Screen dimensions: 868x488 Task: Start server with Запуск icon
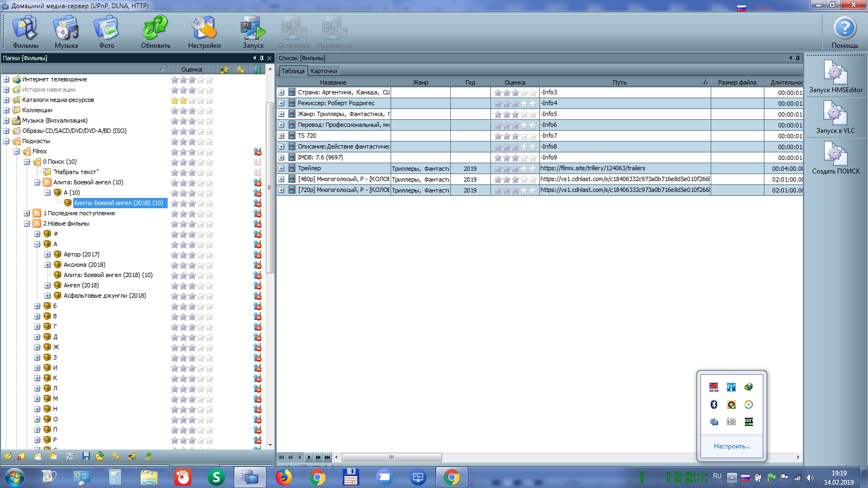click(x=253, y=31)
